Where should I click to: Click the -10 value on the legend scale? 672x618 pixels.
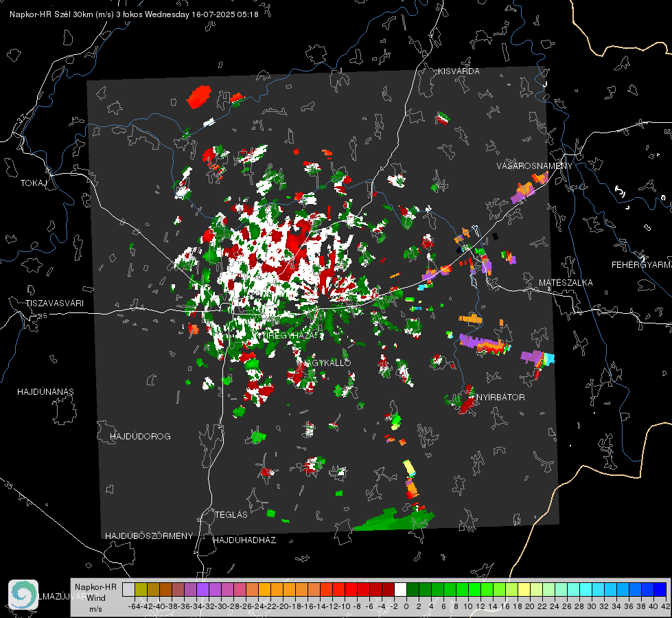[x=345, y=606]
